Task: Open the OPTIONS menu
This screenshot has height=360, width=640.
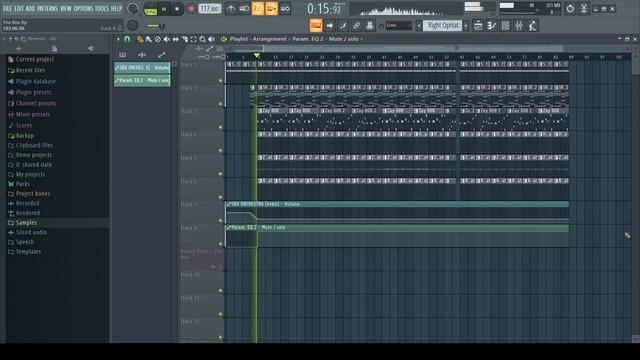Action: [84, 8]
